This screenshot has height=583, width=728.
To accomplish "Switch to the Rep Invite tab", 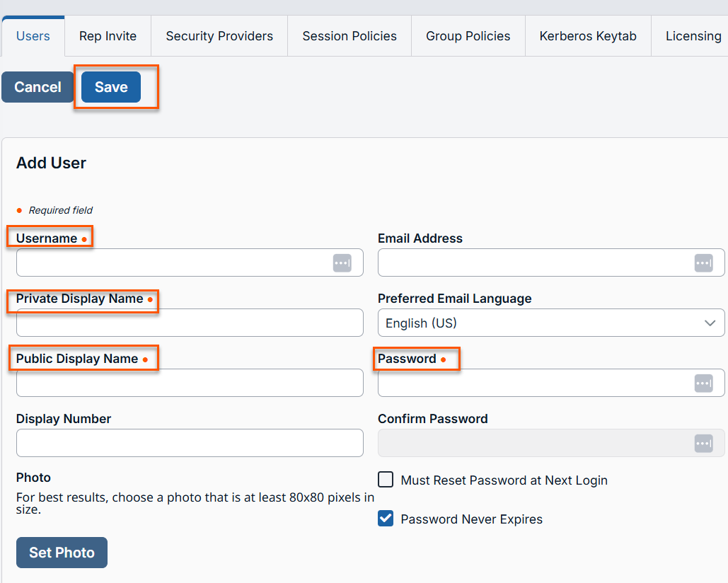I will click(x=108, y=36).
